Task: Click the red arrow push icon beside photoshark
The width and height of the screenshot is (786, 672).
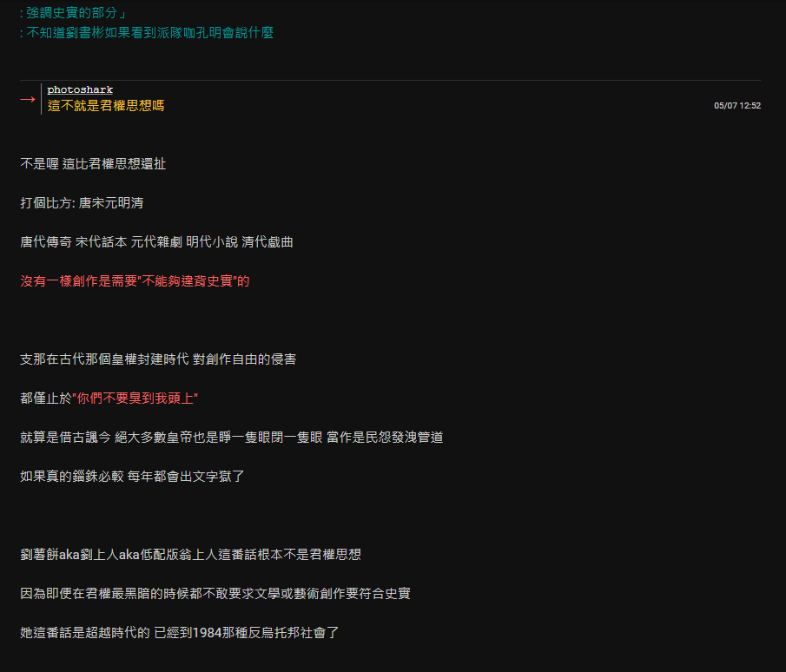Action: tap(28, 99)
